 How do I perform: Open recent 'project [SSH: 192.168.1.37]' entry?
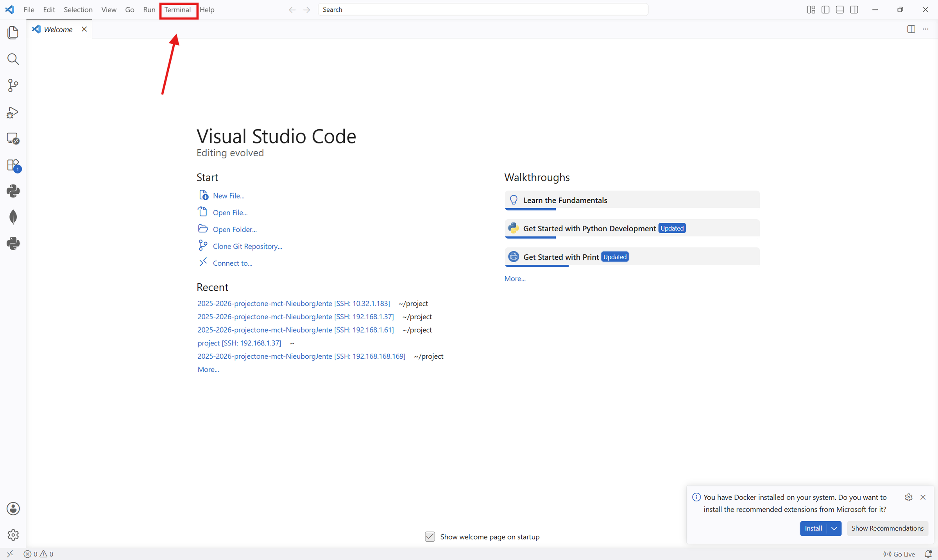(239, 343)
